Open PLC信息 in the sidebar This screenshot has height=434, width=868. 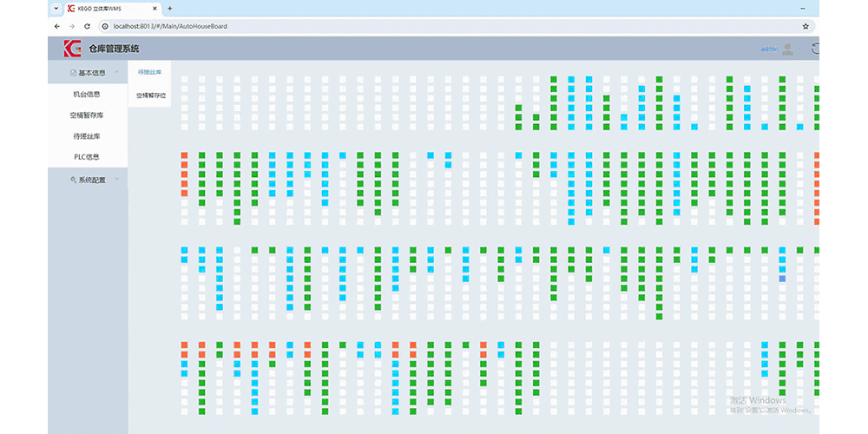tap(87, 157)
